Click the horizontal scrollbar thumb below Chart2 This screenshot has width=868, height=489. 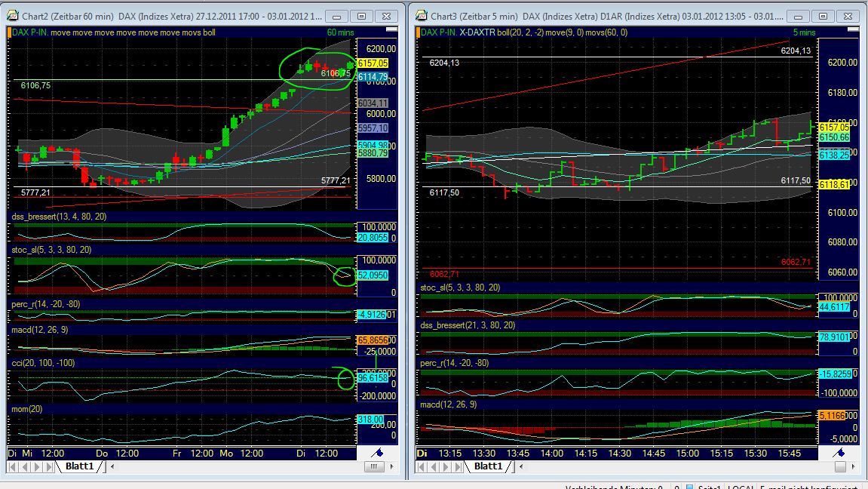(374, 466)
